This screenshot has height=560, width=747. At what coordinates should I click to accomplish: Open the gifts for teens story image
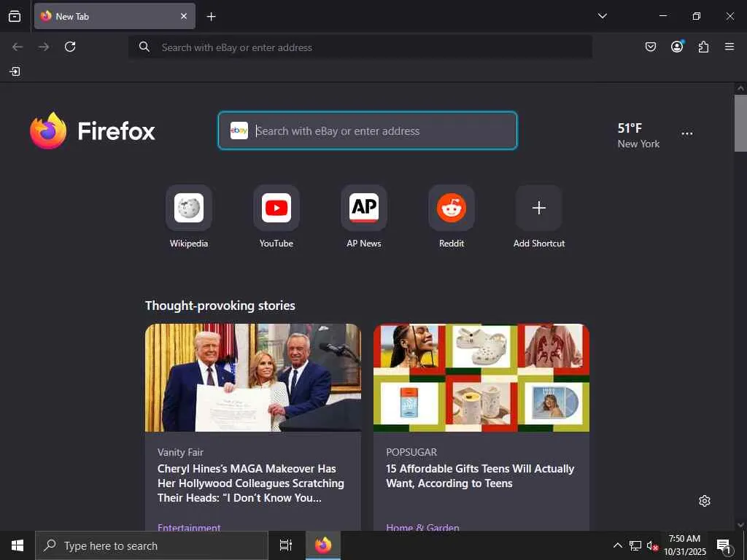coord(481,378)
